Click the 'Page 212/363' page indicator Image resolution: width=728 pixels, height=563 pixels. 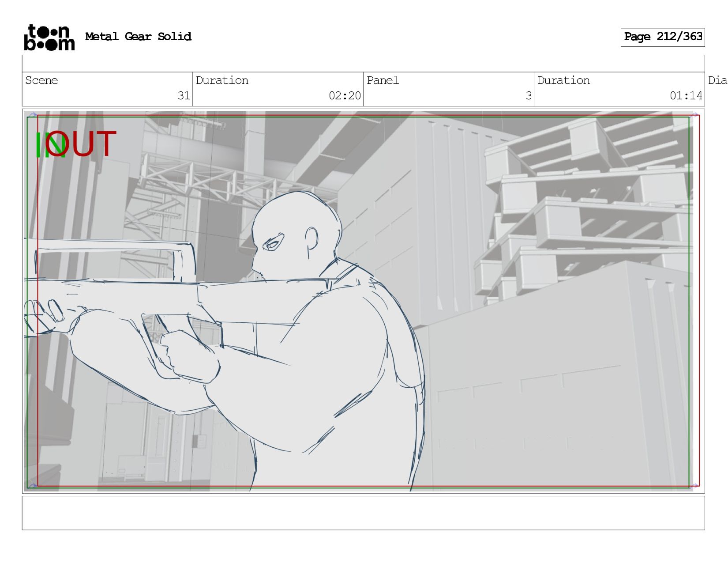[663, 37]
